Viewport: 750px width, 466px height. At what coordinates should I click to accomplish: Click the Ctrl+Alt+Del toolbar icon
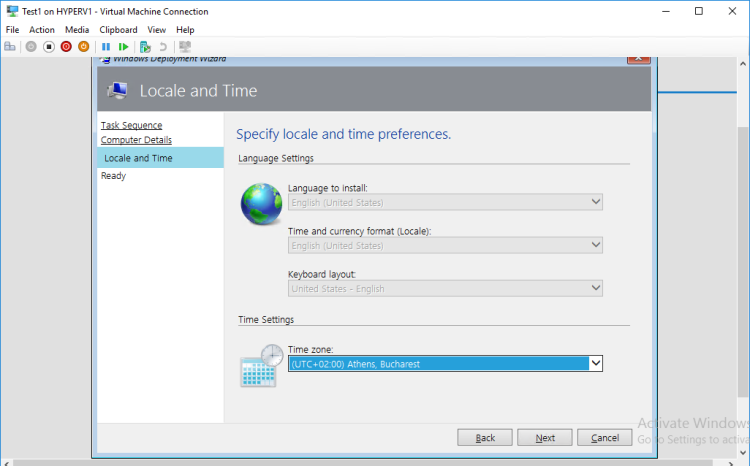point(10,47)
